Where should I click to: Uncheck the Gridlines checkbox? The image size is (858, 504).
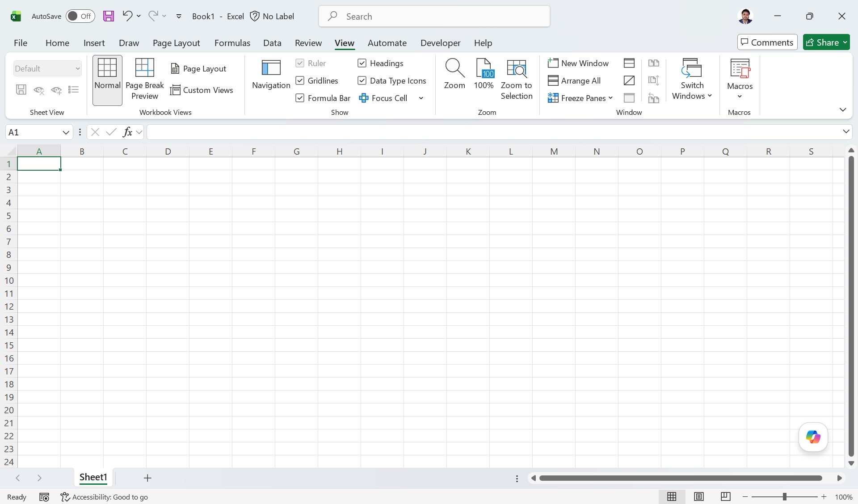coord(300,80)
